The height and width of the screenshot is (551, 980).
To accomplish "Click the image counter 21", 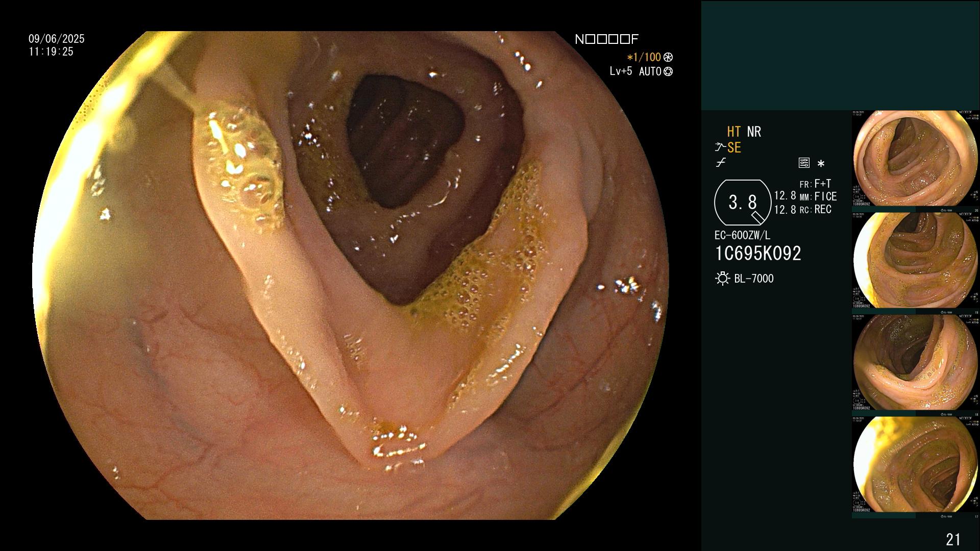I will point(953,539).
